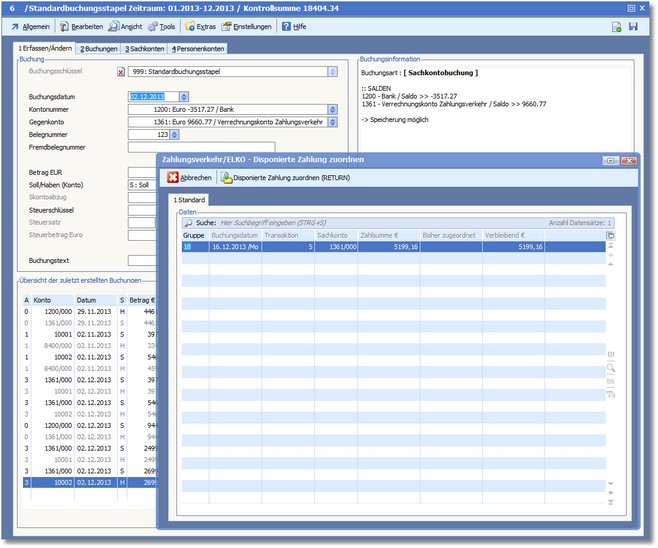Open the Buchungsdatum date dropdown
The height and width of the screenshot is (548, 658).
(186, 96)
